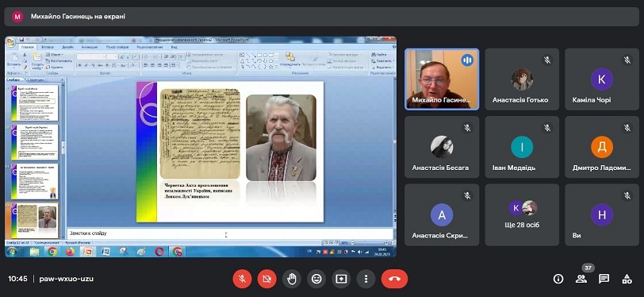Switch to the Анимация ribbon tab
Screen dimensions: 644x297
coord(90,47)
